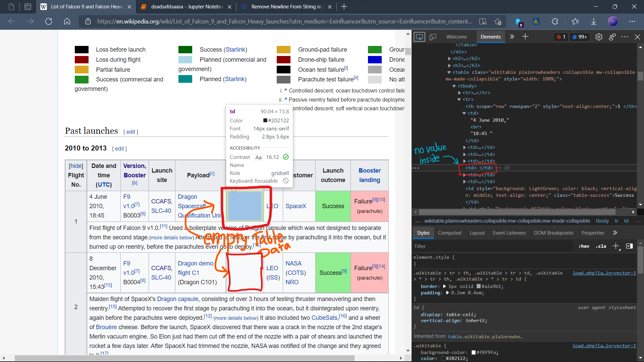Show more style pane tabs chevron

click(x=615, y=233)
